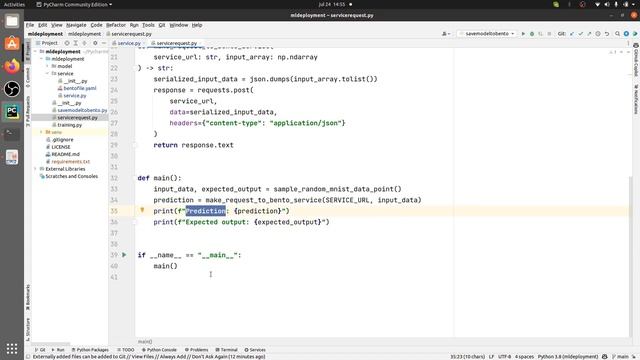The height and width of the screenshot is (360, 640).
Task: Open the Refactor menu
Action: (116, 25)
